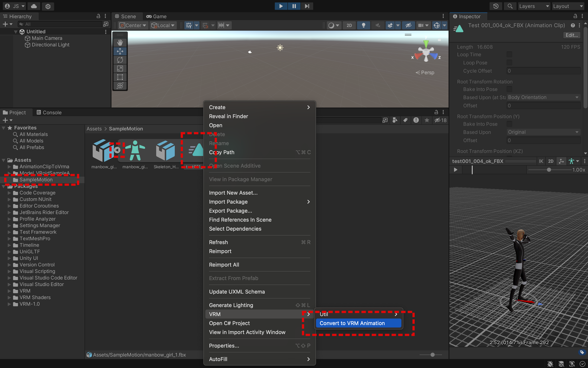Select the Hand view tool
Viewport: 588px width, 368px height.
(120, 43)
